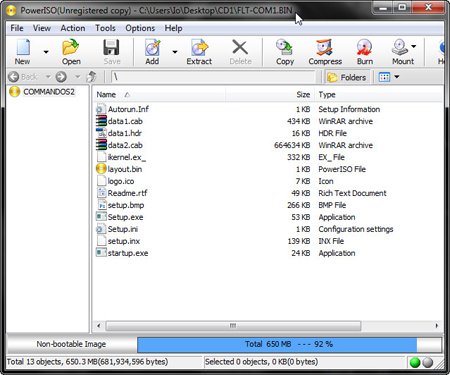Select the setup.inx file
The image size is (450, 375).
[124, 241]
